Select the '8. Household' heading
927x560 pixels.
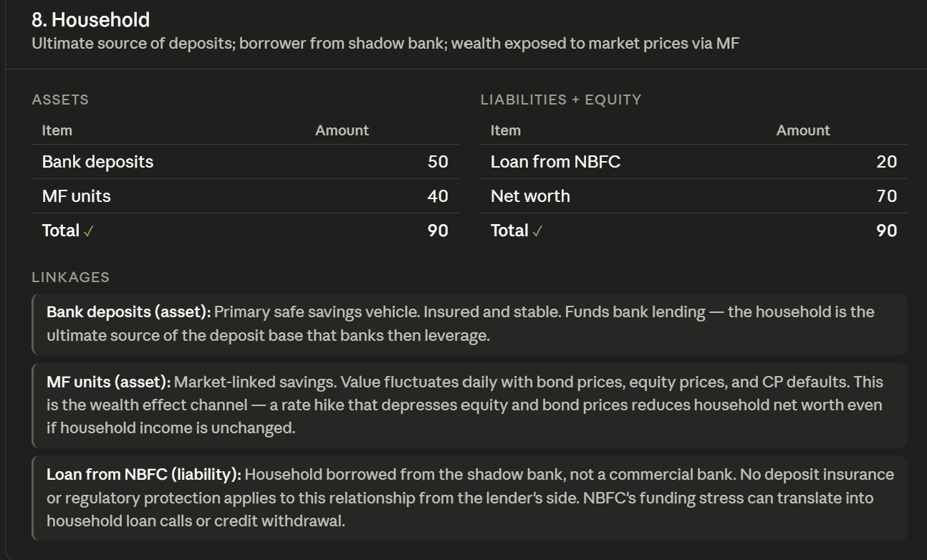tap(91, 19)
